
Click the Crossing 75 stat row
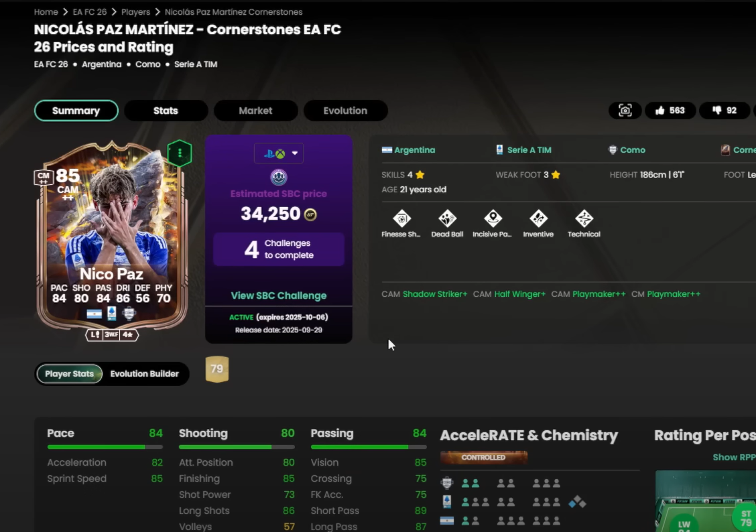click(x=369, y=479)
